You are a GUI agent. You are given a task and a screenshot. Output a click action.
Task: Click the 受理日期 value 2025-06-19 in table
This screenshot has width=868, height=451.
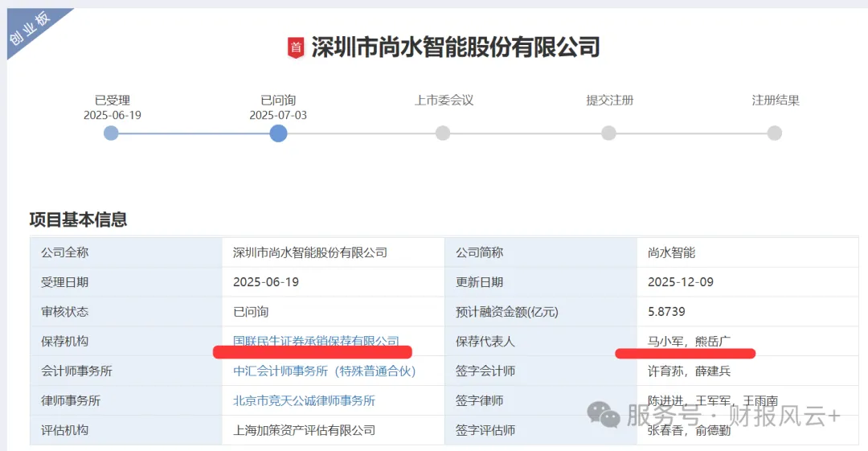click(x=334, y=282)
